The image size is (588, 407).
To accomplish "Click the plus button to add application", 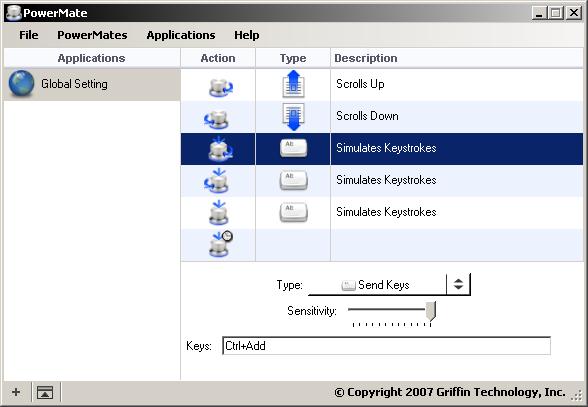I will point(16,392).
